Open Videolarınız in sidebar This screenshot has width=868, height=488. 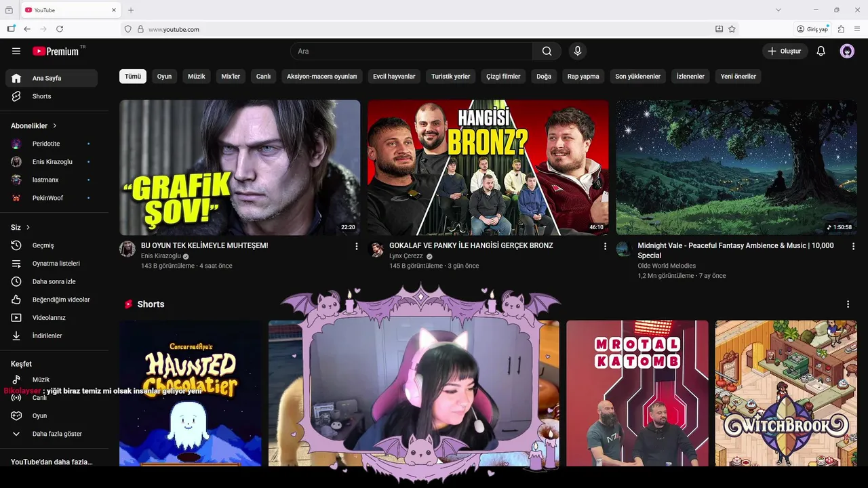(x=52, y=318)
